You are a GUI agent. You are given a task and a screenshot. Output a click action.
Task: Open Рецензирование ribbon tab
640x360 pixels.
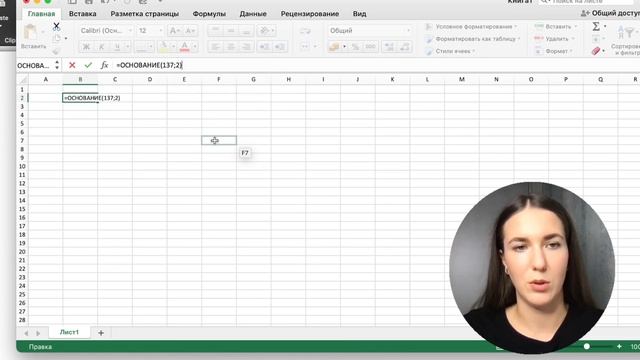click(310, 14)
